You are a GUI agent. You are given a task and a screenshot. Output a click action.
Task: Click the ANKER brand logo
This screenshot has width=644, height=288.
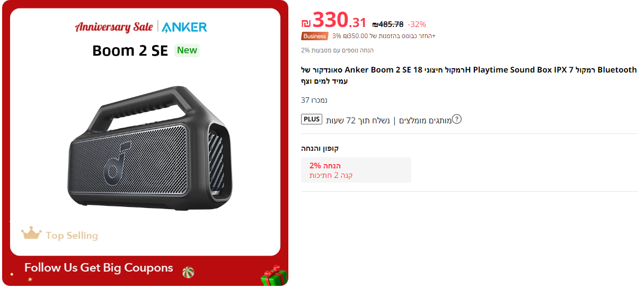coord(184,27)
